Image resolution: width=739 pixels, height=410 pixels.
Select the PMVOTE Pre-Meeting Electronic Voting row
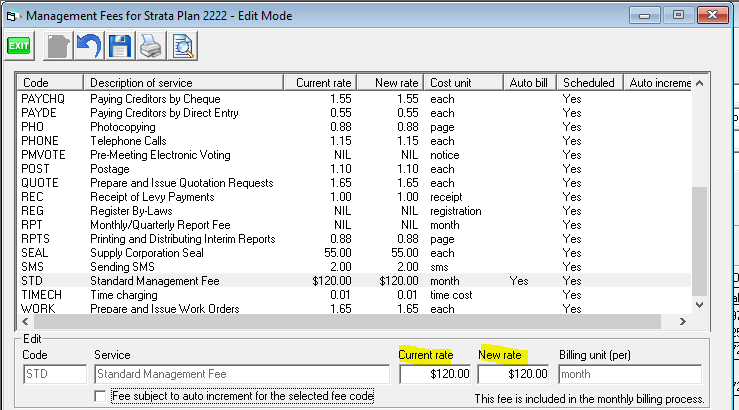coord(354,155)
